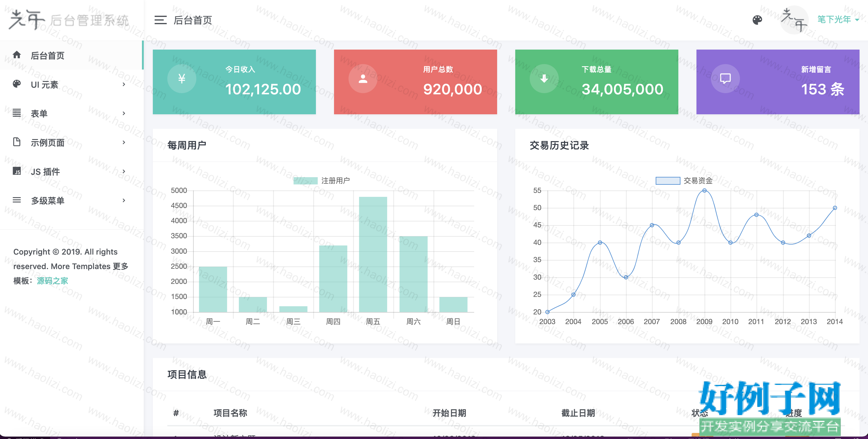Toggle the 注册用户 legend swatch
This screenshot has height=439, width=868.
coord(305,181)
